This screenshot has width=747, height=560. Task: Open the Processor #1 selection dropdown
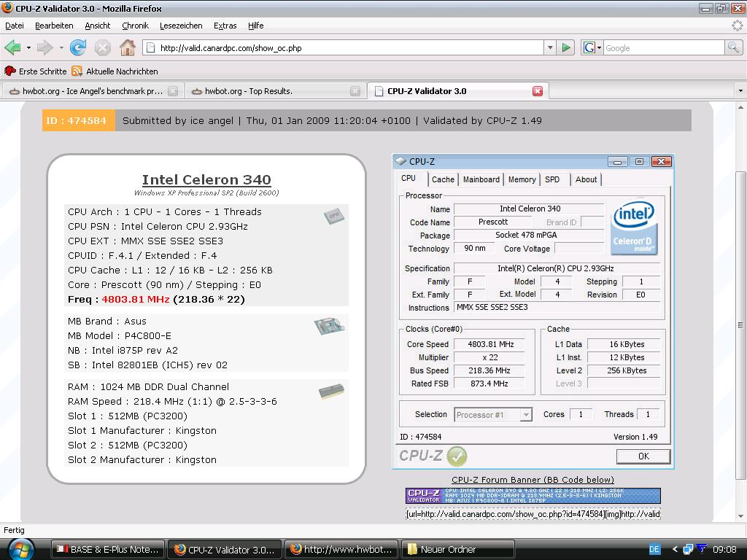coord(492,415)
